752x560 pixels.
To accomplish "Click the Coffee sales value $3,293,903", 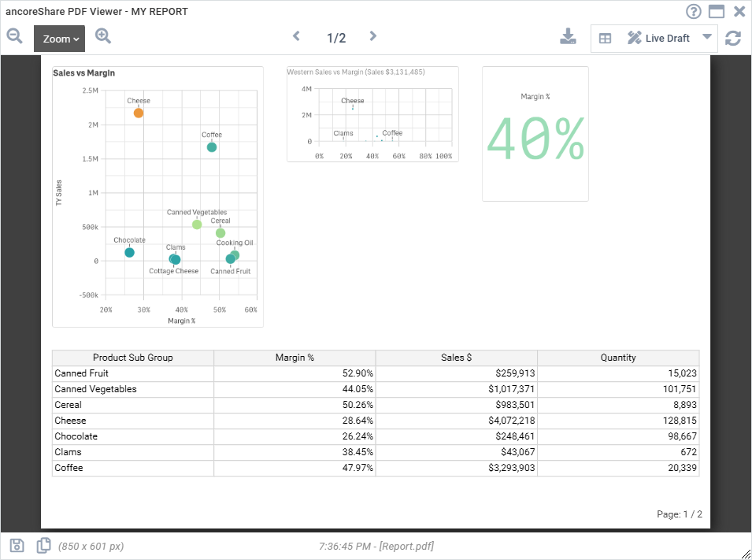I will pyautogui.click(x=511, y=468).
